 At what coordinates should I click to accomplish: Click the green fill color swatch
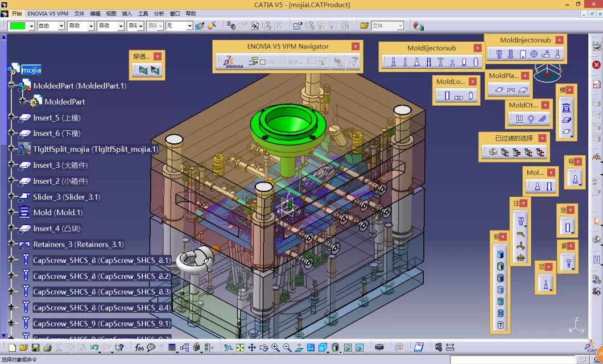(x=18, y=26)
